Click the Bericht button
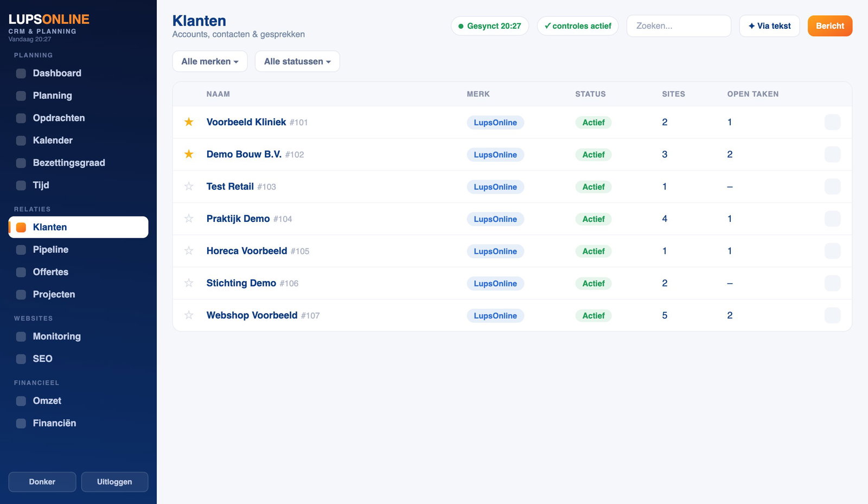Screen dimensions: 868x504 pos(830,26)
